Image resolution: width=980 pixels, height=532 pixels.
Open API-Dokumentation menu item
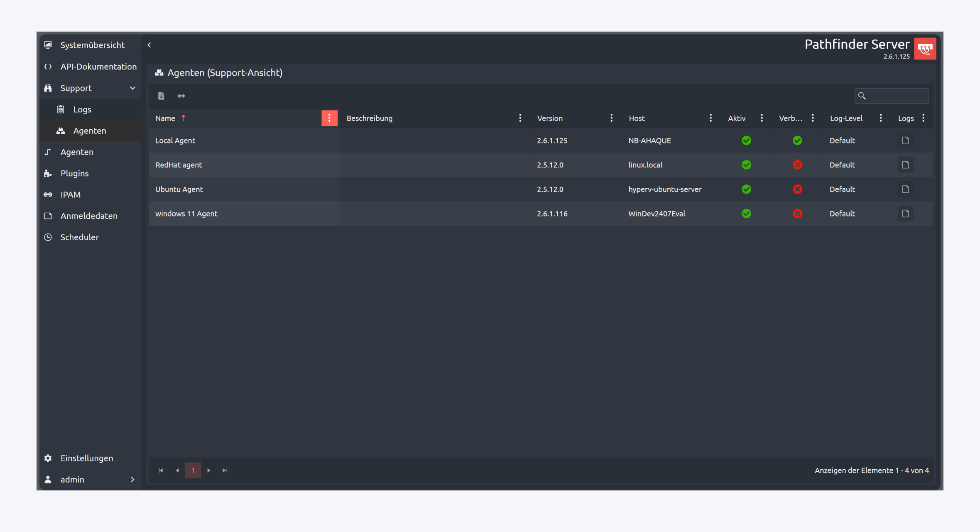tap(98, 66)
